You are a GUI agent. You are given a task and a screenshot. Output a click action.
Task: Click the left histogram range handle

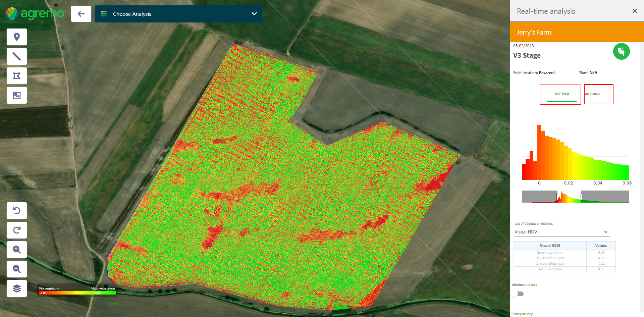[x=557, y=197]
